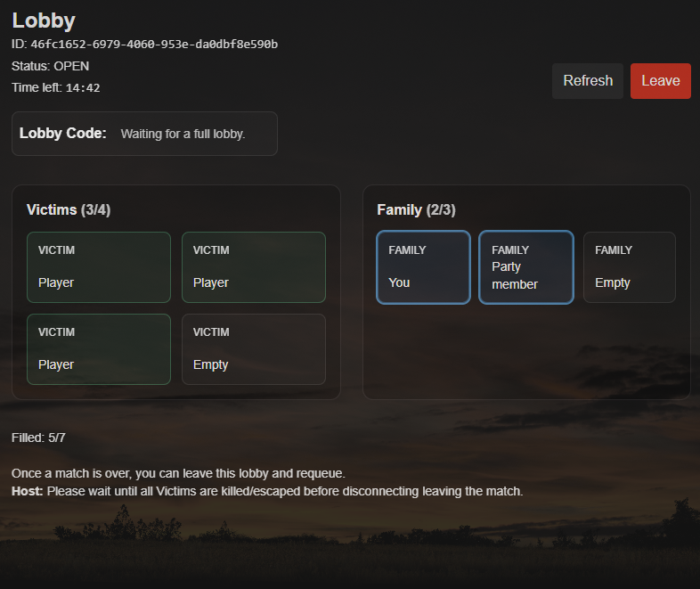The image size is (700, 589).
Task: Click the Waiting for a full lobby message
Action: (x=183, y=134)
